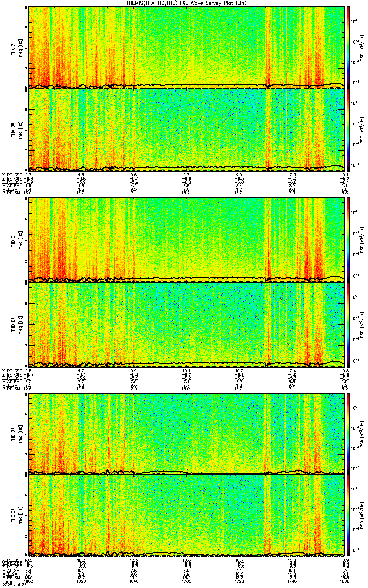Click the 'PSD [nT²/Hz]' label of the THE B∥ color bar
368x588 pixels.
click(x=362, y=516)
